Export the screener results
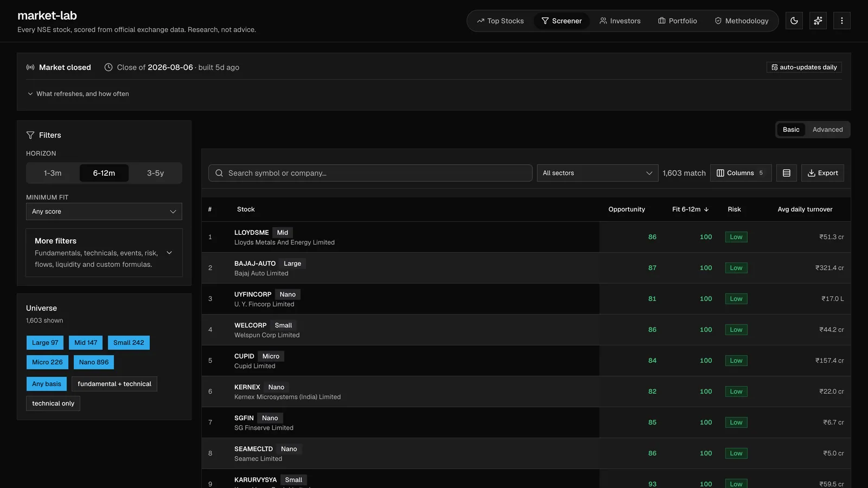 click(822, 173)
